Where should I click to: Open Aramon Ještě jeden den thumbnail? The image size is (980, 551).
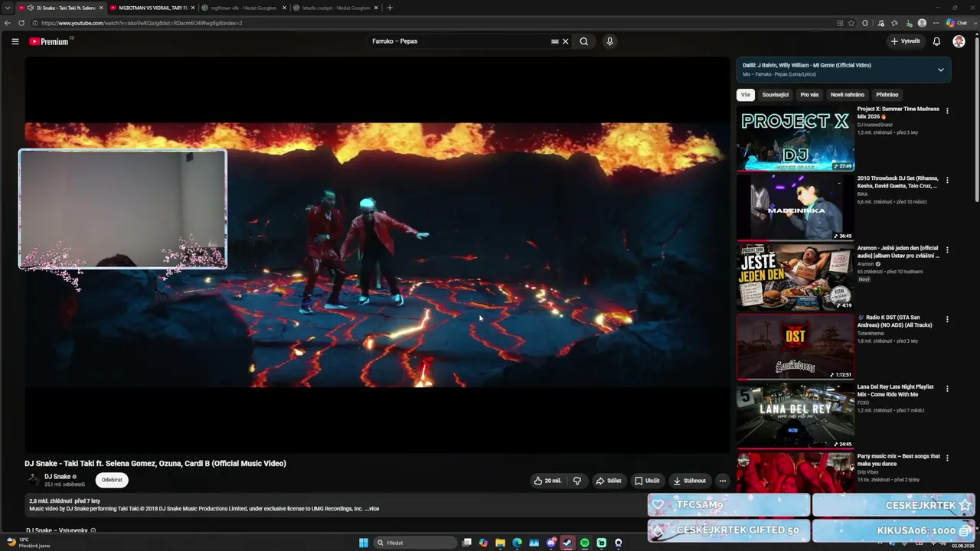pos(795,277)
